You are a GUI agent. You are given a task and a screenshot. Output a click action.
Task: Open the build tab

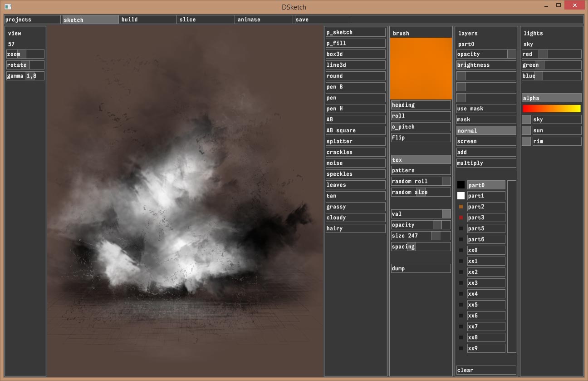pos(148,20)
